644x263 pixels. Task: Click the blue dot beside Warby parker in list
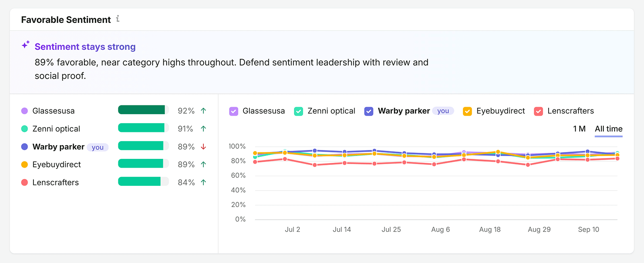(25, 147)
